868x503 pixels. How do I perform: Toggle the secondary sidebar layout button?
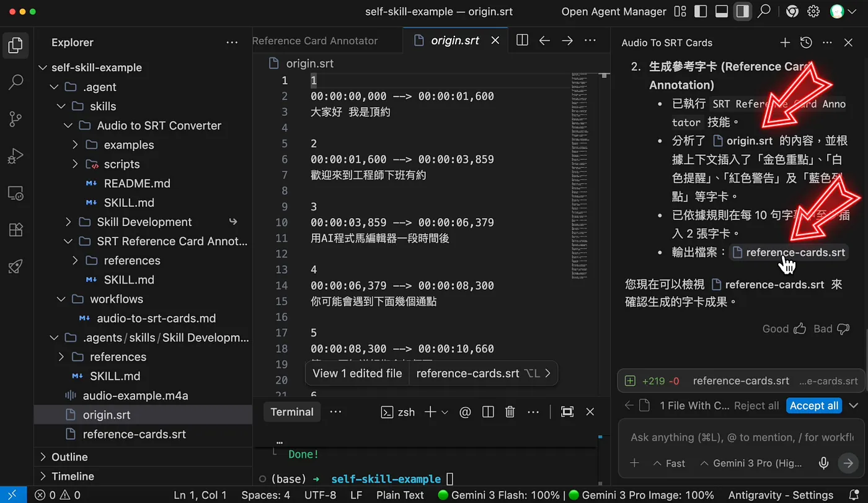(x=742, y=12)
